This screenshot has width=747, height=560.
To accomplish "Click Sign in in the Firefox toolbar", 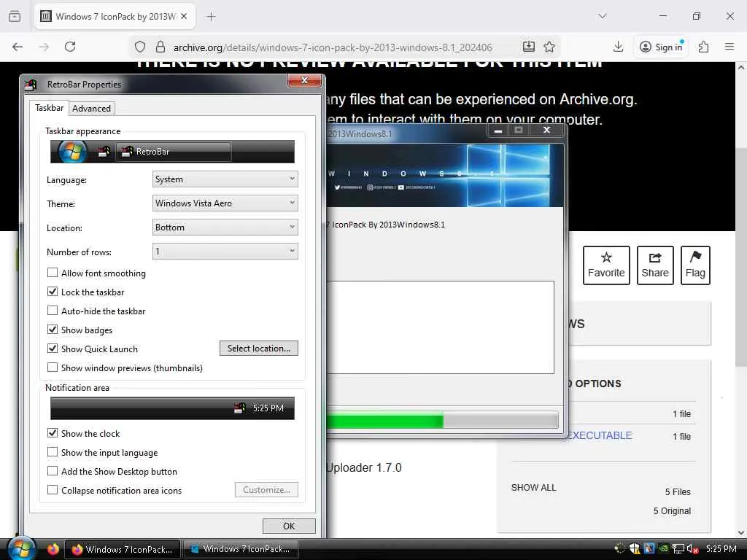I will [x=662, y=47].
